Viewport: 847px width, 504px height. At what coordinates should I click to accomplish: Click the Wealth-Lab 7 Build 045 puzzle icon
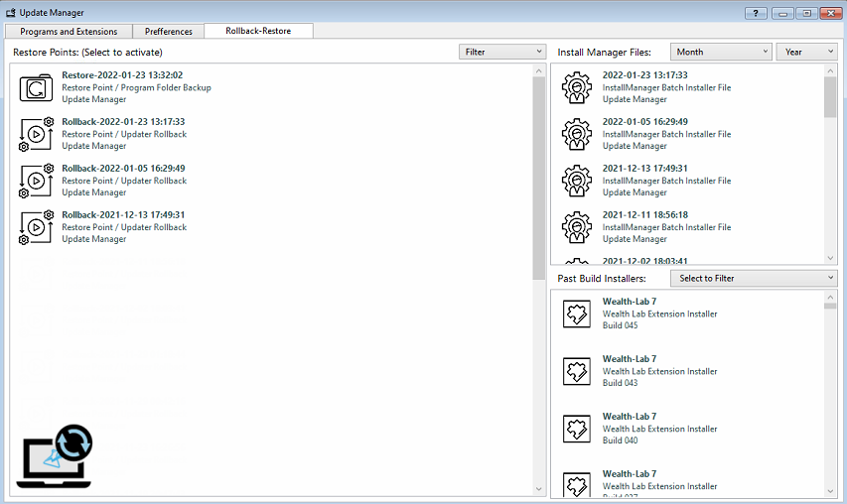click(577, 314)
